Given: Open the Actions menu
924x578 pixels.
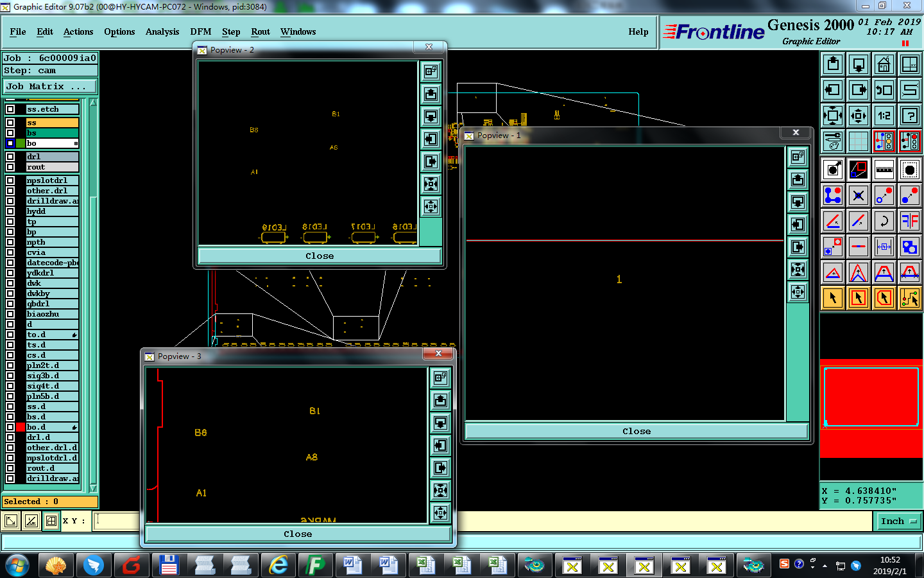Looking at the screenshot, I should point(78,31).
